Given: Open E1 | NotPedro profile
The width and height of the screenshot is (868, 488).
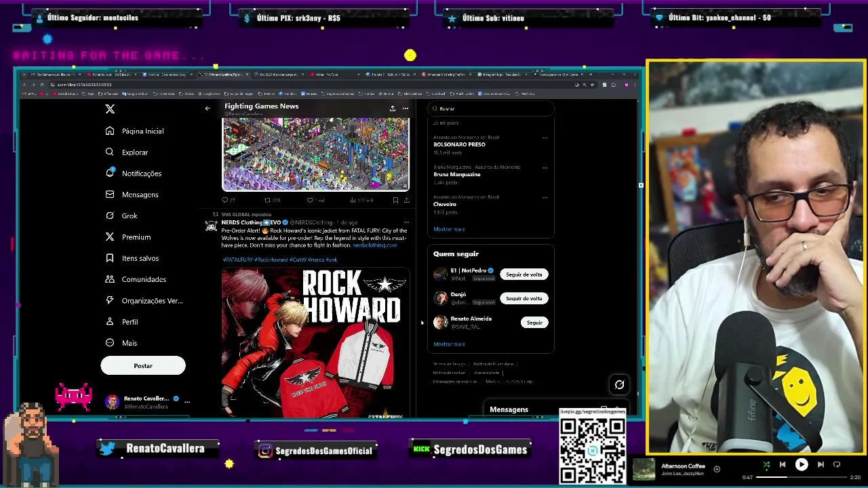Looking at the screenshot, I should coord(468,270).
